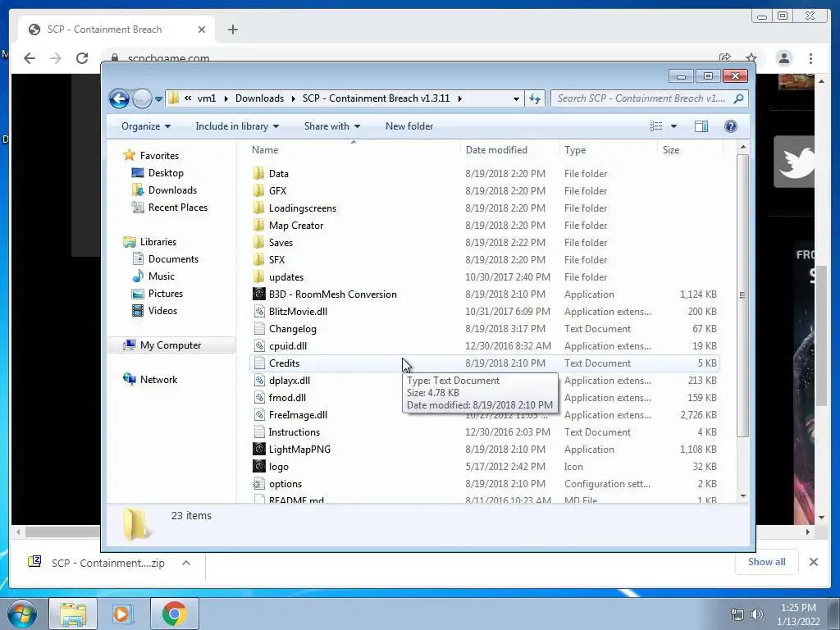Open the Share with menu
This screenshot has width=840, height=630.
(332, 126)
